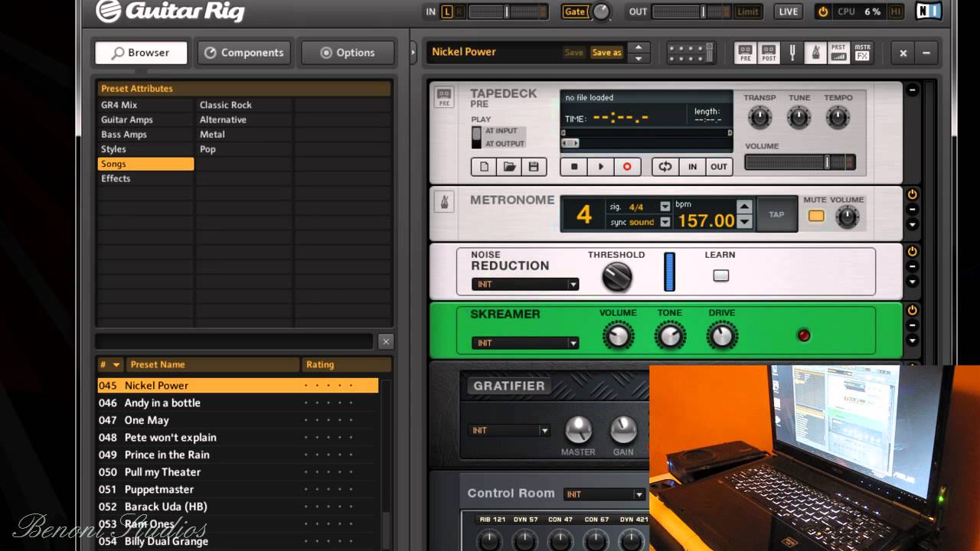Show the MSTR FX module
The height and width of the screenshot is (551, 980).
click(x=862, y=52)
